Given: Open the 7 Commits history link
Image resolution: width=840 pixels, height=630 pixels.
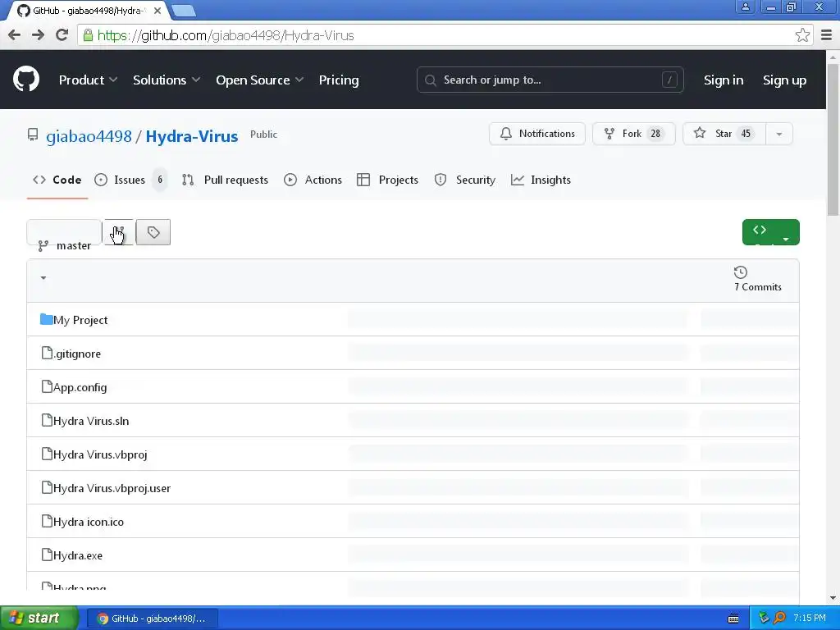Looking at the screenshot, I should pyautogui.click(x=757, y=279).
